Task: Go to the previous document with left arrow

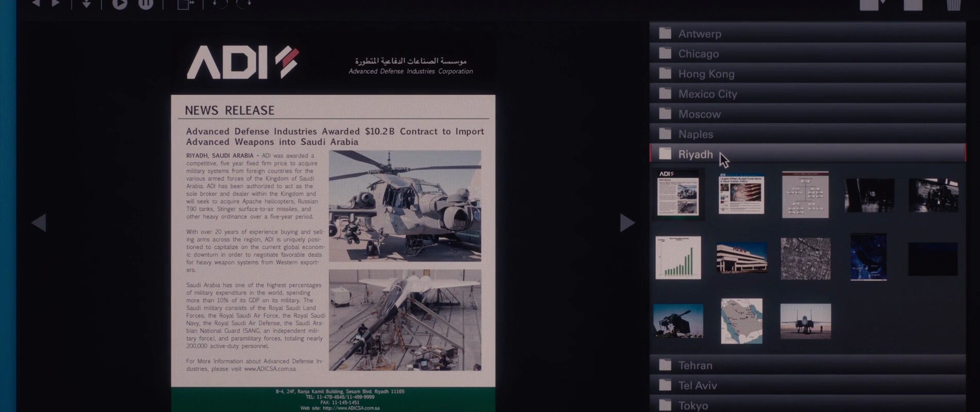Action: coord(39,222)
